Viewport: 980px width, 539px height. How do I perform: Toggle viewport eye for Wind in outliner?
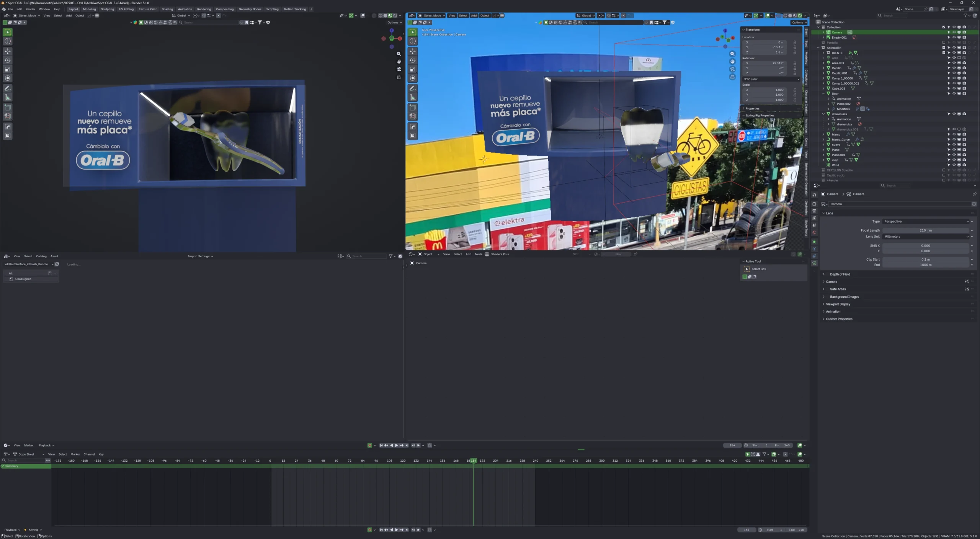pyautogui.click(x=954, y=165)
